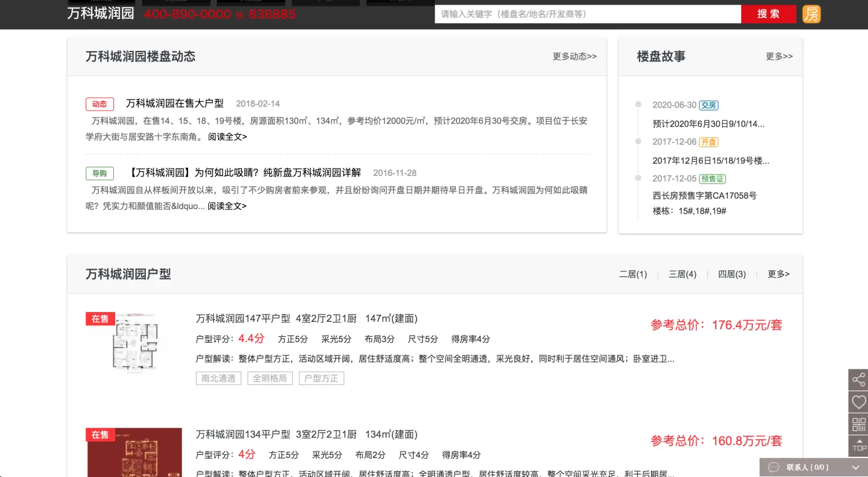This screenshot has width=868, height=477.
Task: Open the QR code icon
Action: coord(858,424)
